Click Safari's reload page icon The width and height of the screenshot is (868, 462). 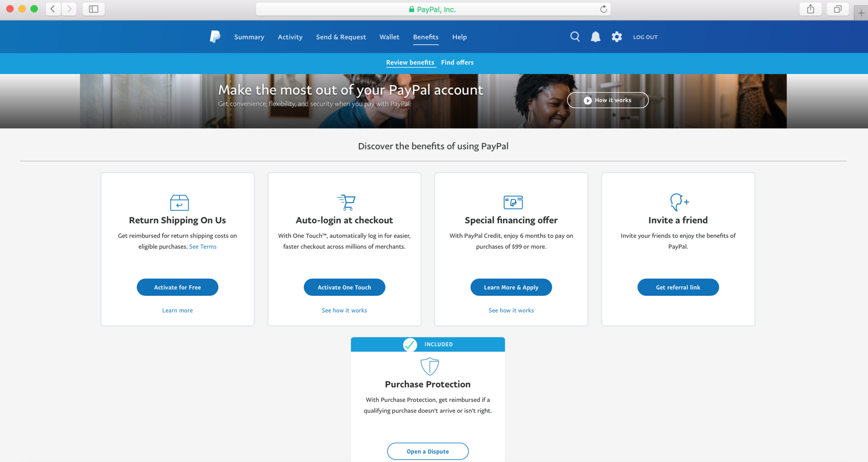click(x=604, y=9)
